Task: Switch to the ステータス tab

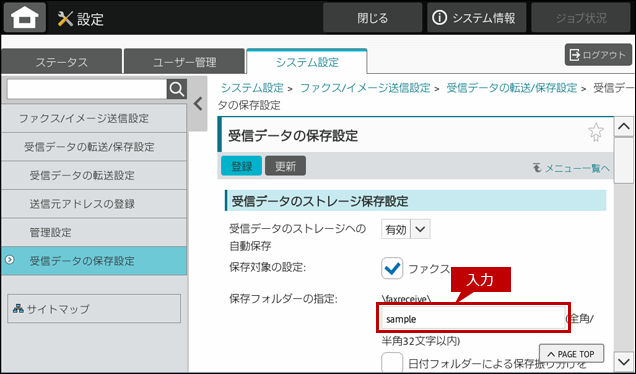Action: [62, 62]
